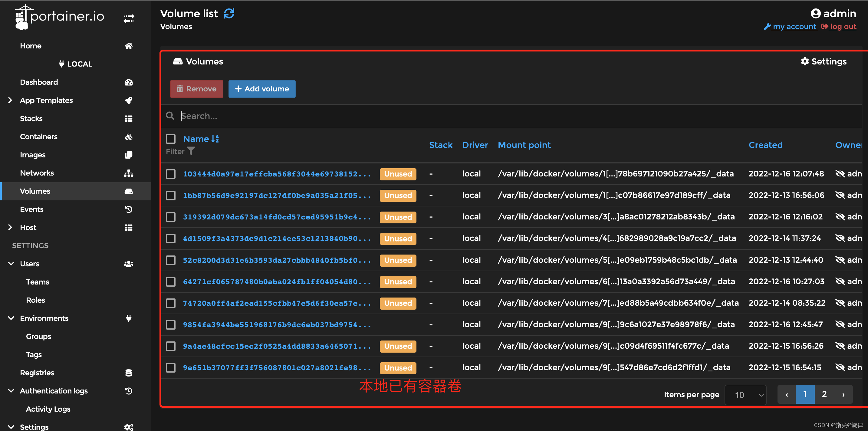
Task: Click the Images copy icon in sidebar
Action: [x=129, y=155]
